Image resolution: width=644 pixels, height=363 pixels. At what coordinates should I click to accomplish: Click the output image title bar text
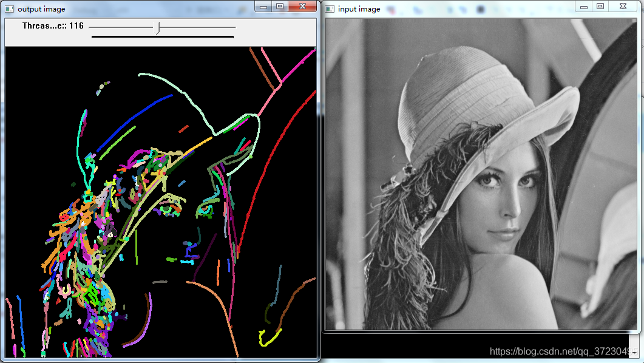[41, 9]
